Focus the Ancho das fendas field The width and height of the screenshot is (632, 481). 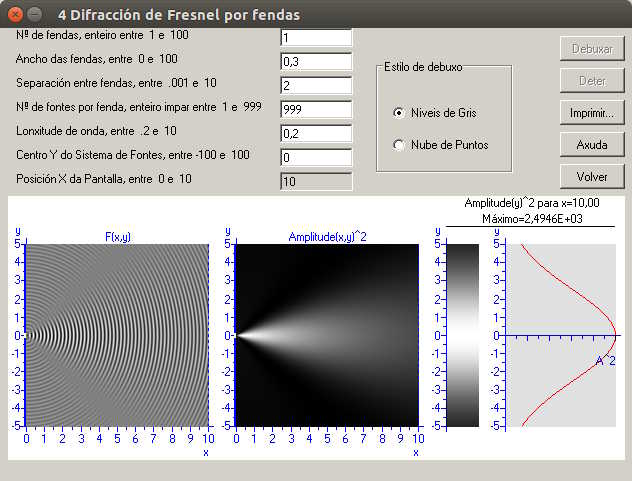(x=316, y=61)
